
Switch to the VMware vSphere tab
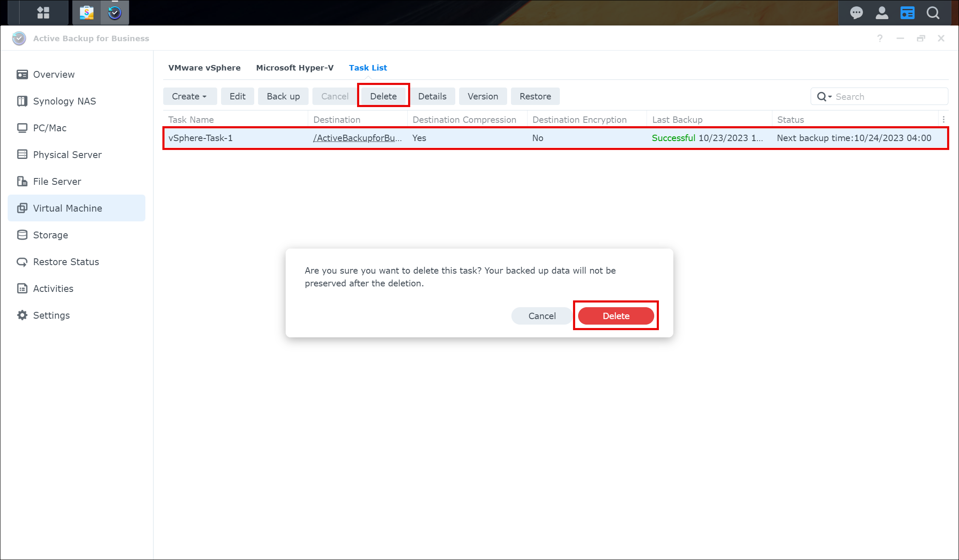click(x=204, y=68)
